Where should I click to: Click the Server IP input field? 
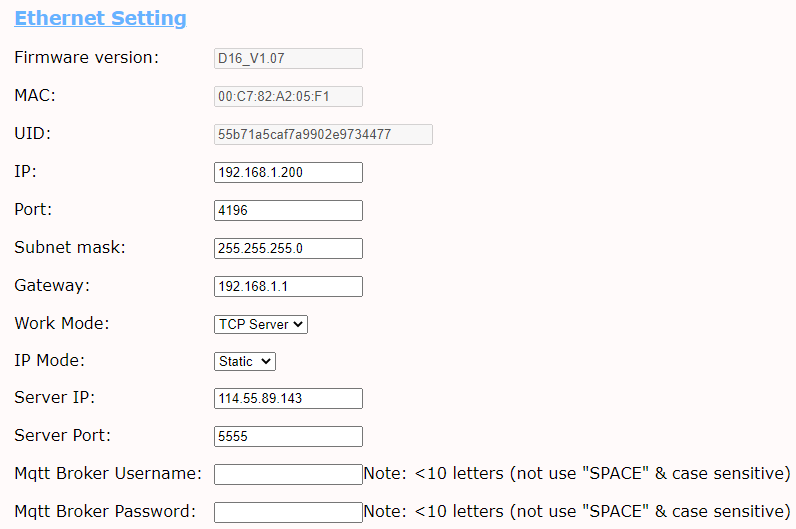pyautogui.click(x=288, y=399)
